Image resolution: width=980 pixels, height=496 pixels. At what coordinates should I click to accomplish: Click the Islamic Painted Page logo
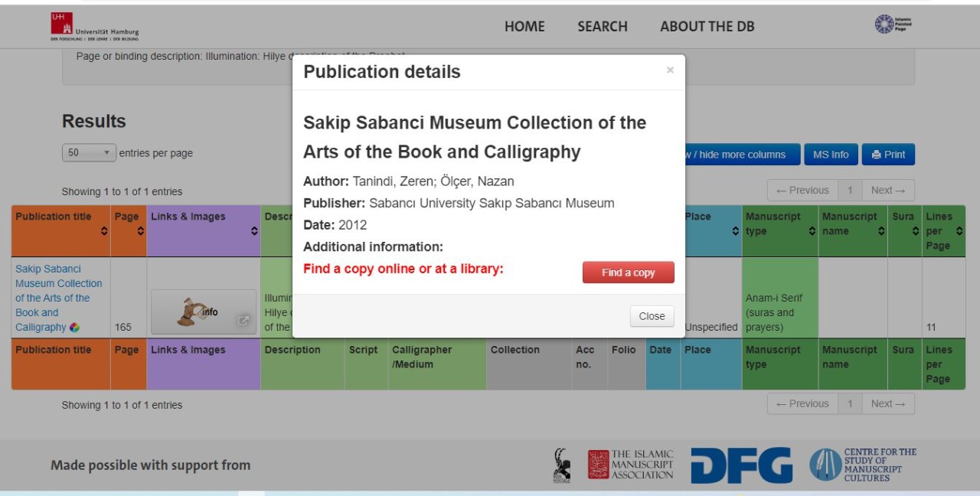pos(894,24)
